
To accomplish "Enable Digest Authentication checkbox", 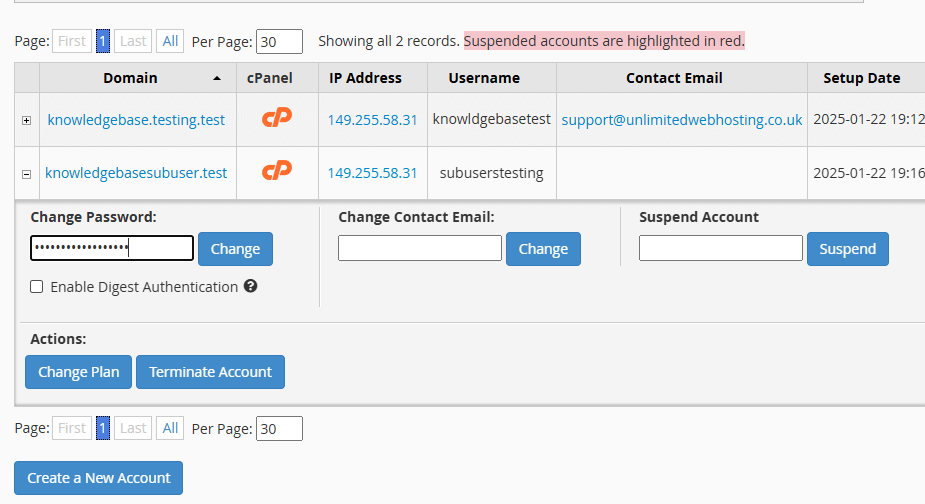I will [x=37, y=287].
